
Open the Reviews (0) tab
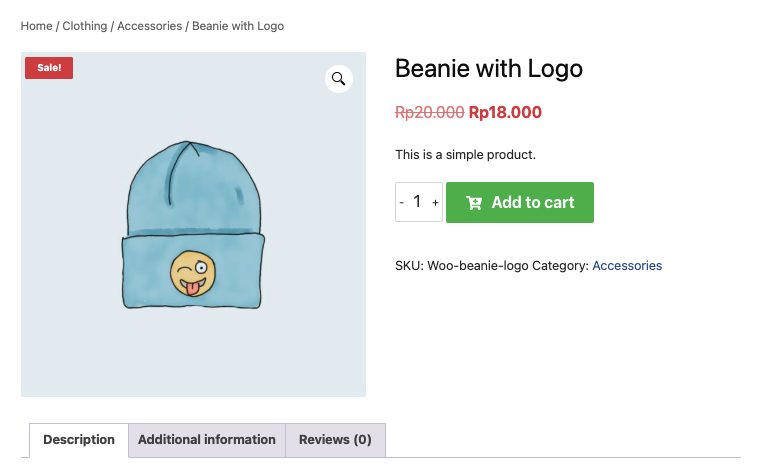tap(335, 440)
